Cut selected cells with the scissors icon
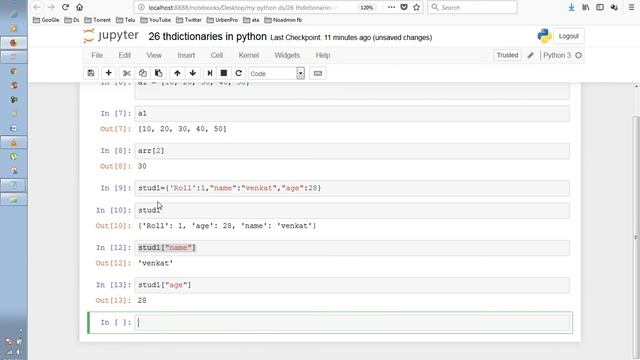Screen dimensions: 640x360 [127, 73]
